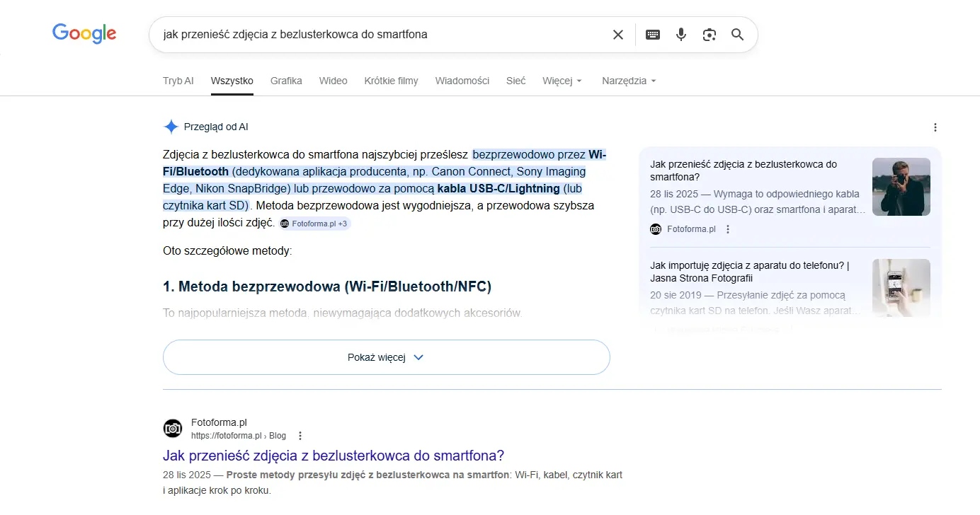Image resolution: width=980 pixels, height=515 pixels.
Task: Click the photographer thumbnail in source card
Action: coord(901,187)
